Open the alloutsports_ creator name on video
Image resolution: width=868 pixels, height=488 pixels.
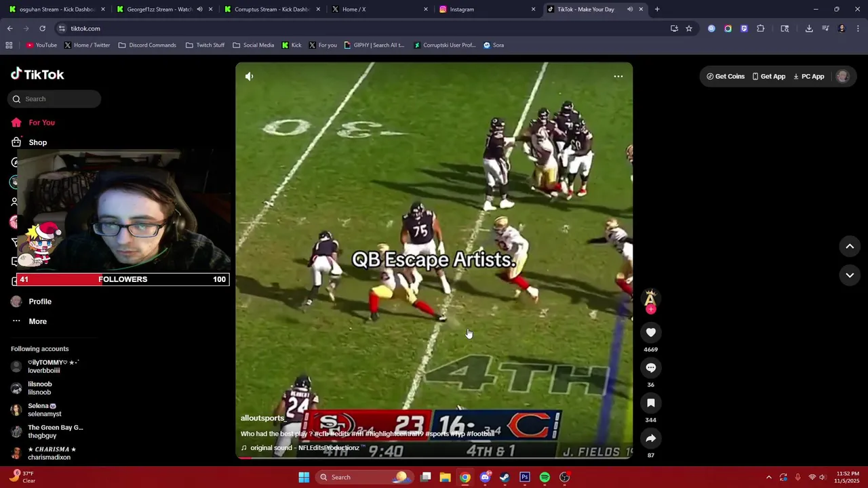point(263,418)
